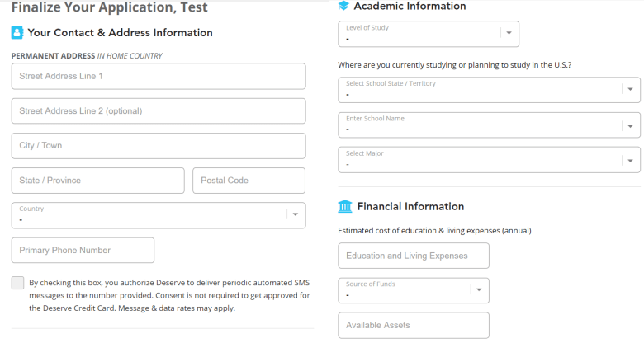This screenshot has width=644, height=343.
Task: Click the Financial Information section heading
Action: pyautogui.click(x=410, y=206)
